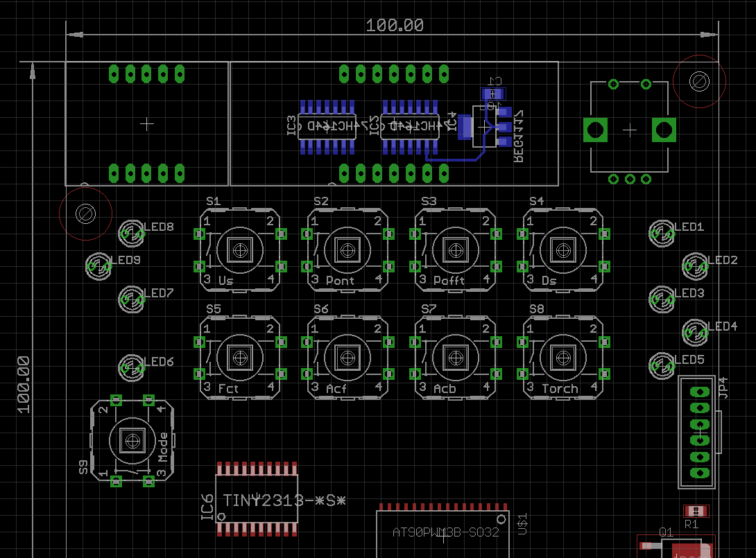Click the LED4 footprint

click(695, 332)
